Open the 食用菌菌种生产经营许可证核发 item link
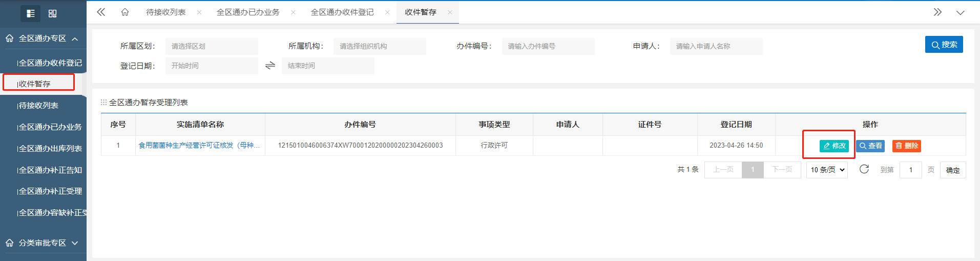This screenshot has width=980, height=261. pos(199,146)
